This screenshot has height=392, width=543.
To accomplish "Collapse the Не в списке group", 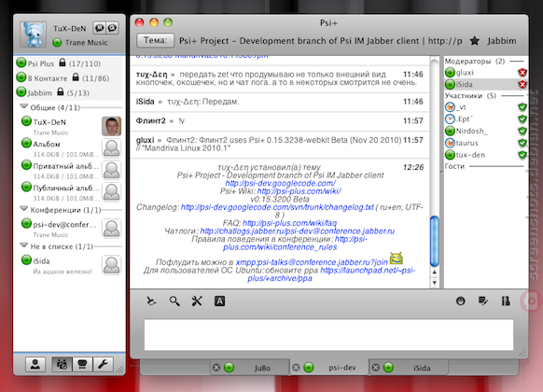I will [x=24, y=245].
